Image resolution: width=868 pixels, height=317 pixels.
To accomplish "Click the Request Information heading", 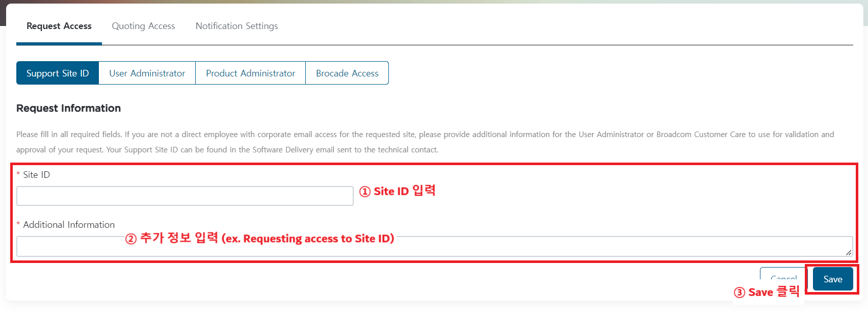I will click(x=68, y=108).
